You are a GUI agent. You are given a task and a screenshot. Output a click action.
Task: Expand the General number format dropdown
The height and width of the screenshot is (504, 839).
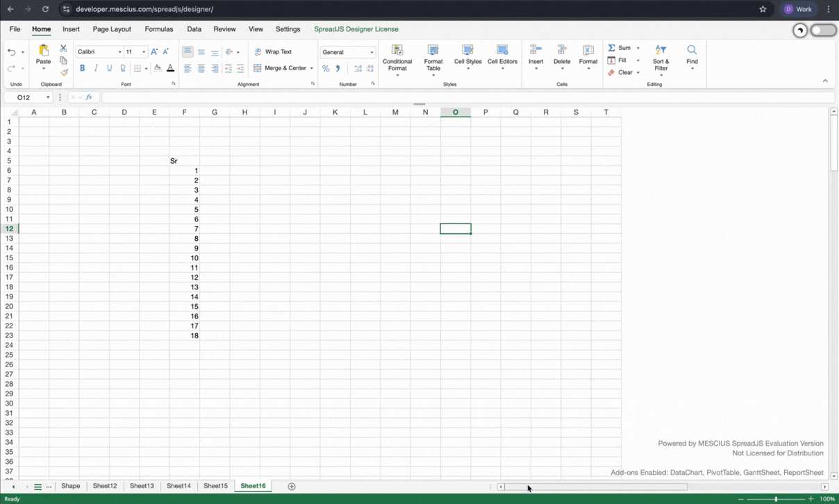click(371, 52)
